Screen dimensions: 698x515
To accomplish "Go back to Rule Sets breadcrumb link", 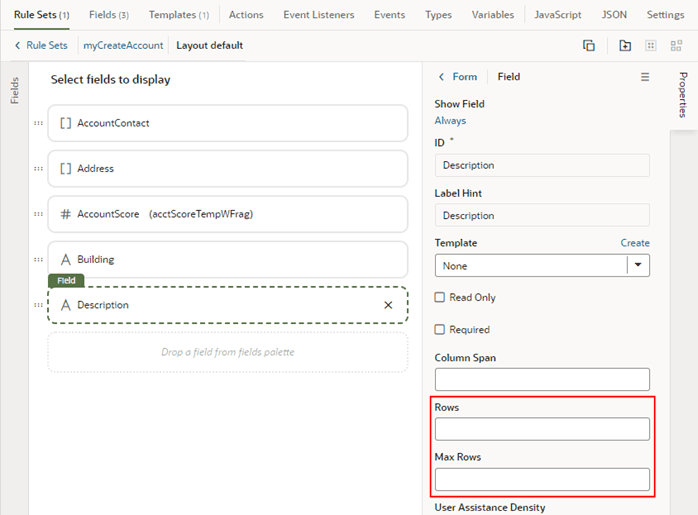I will click(x=47, y=45).
